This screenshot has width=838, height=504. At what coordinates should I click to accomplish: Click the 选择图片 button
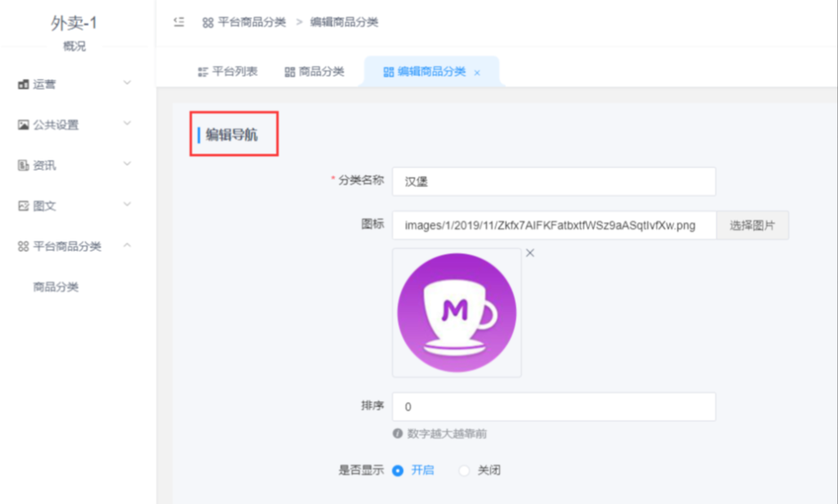coord(752,225)
